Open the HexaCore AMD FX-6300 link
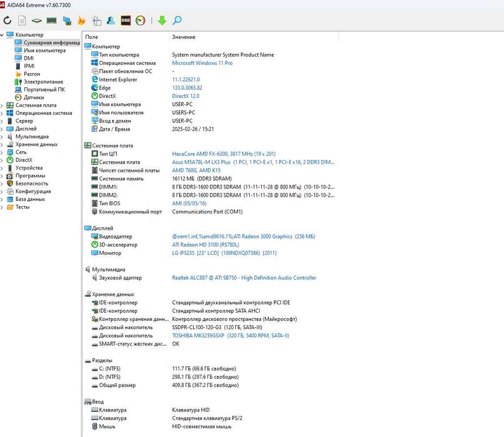This screenshot has width=504, height=437. click(224, 154)
